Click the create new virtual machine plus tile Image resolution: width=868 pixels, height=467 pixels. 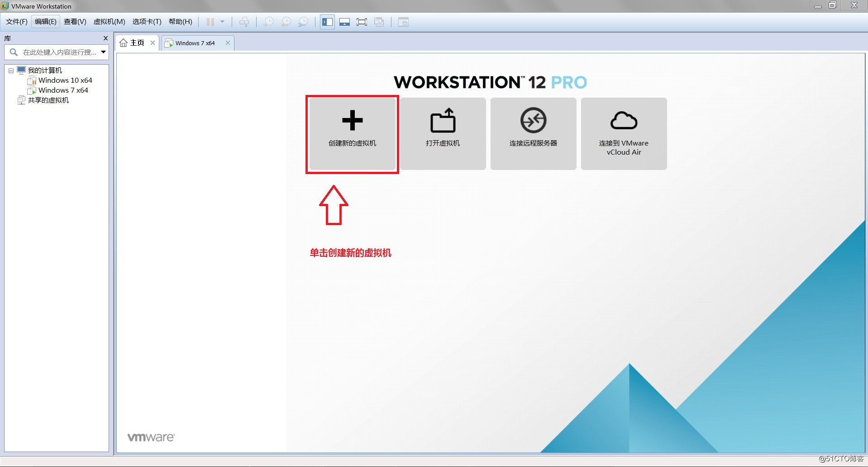click(352, 134)
